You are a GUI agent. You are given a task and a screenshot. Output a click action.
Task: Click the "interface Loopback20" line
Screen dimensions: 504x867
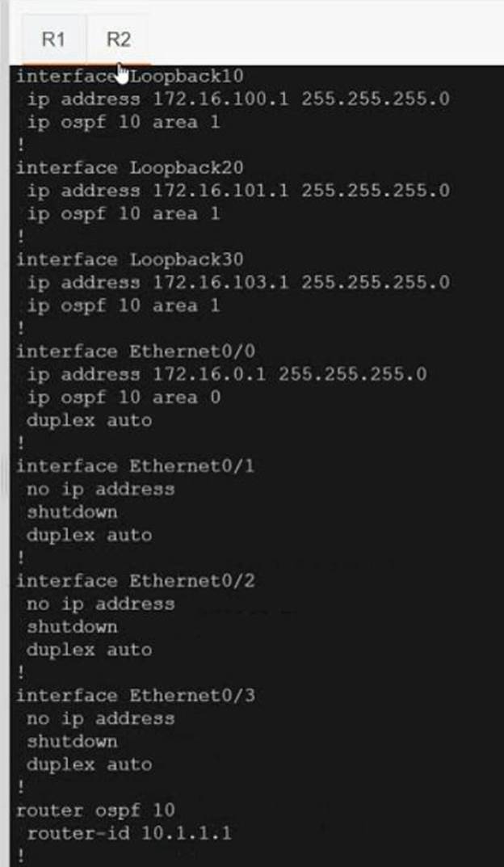pyautogui.click(x=129, y=168)
